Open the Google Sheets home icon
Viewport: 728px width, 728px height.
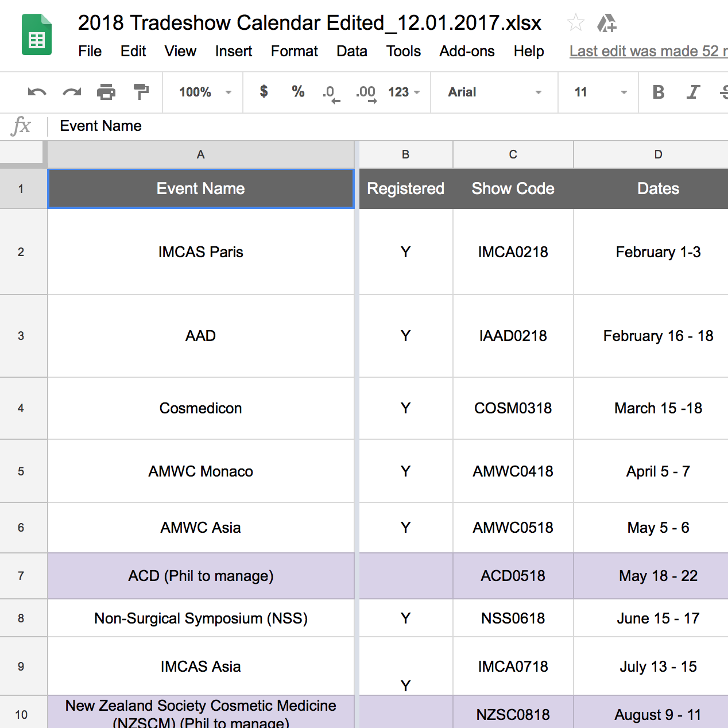(37, 35)
